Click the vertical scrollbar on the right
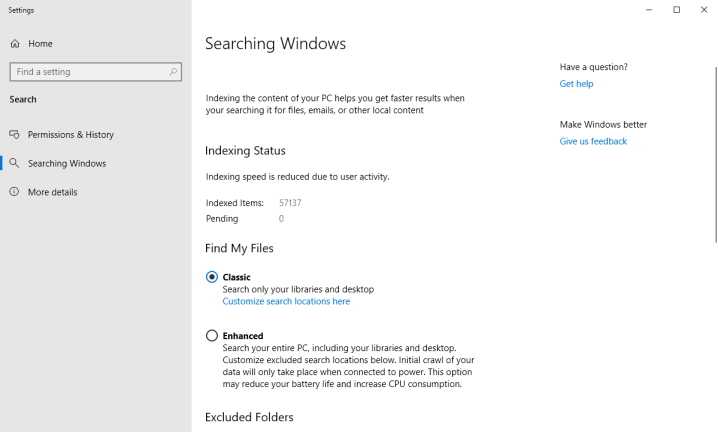The height and width of the screenshot is (432, 718). [x=716, y=155]
